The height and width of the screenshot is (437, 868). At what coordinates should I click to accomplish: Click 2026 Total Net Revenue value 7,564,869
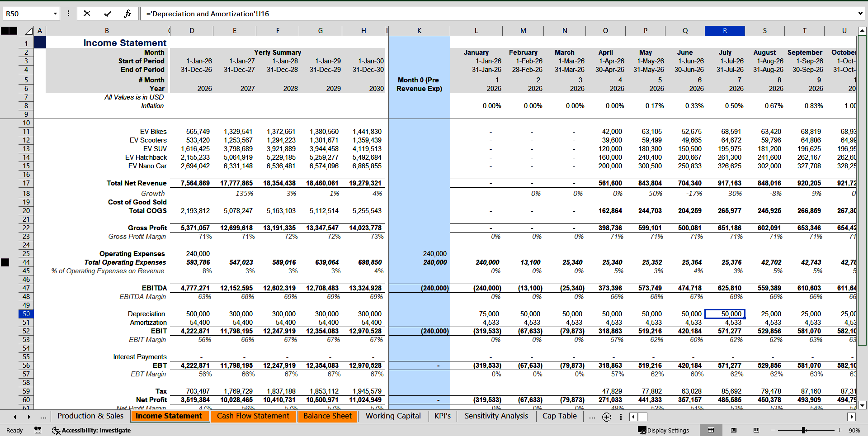195,183
